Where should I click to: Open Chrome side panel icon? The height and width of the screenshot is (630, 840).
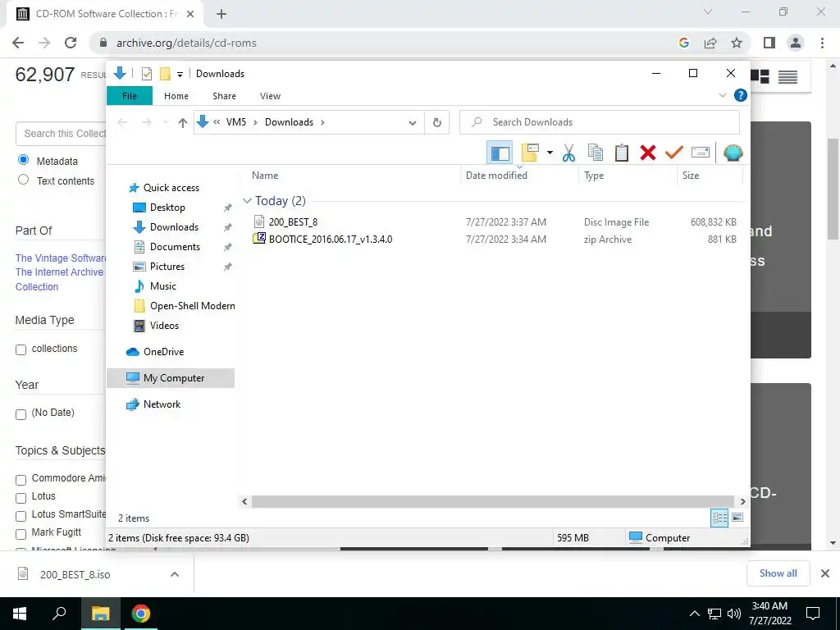tap(769, 43)
